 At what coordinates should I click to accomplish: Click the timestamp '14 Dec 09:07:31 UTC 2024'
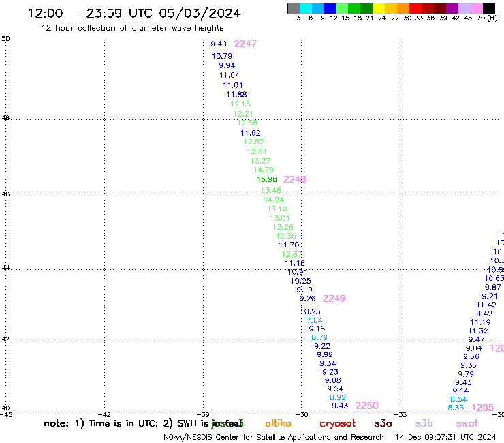446,438
